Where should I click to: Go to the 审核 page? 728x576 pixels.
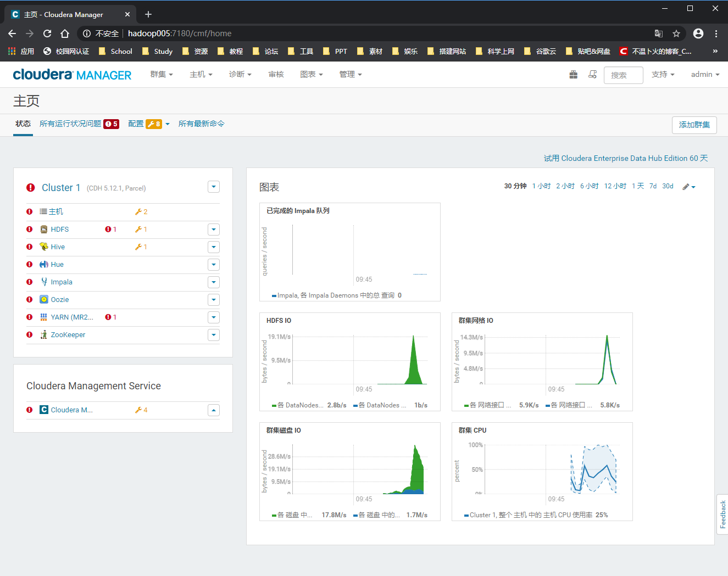click(276, 75)
